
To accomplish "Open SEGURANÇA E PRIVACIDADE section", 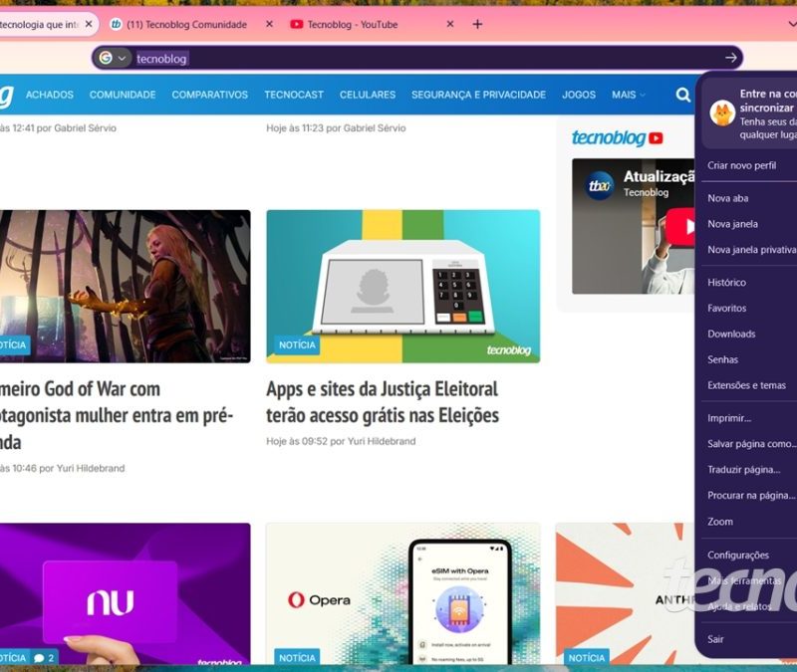I will (x=479, y=95).
